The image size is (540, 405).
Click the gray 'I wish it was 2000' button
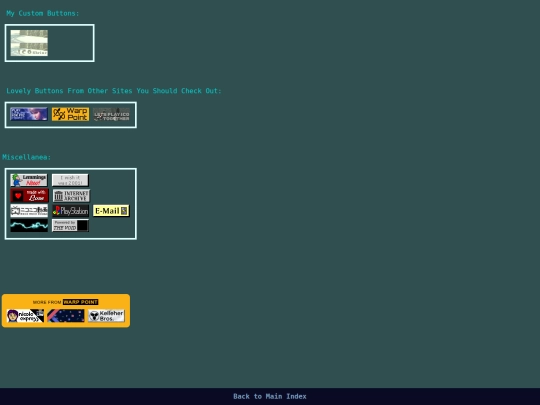point(70,180)
